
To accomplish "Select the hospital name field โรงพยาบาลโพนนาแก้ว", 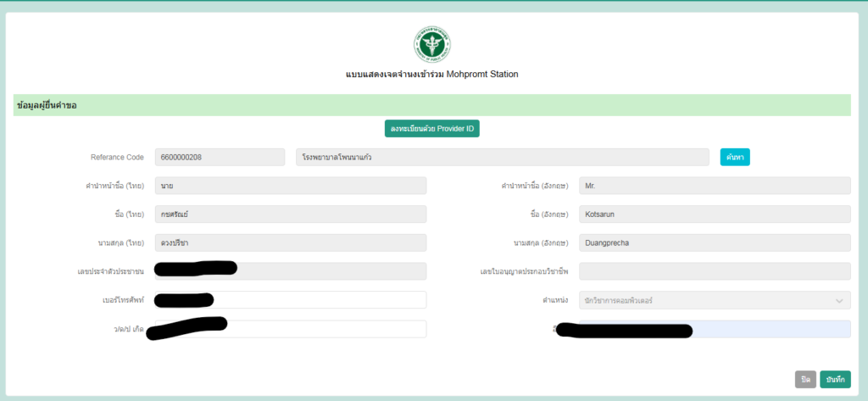I will click(502, 157).
